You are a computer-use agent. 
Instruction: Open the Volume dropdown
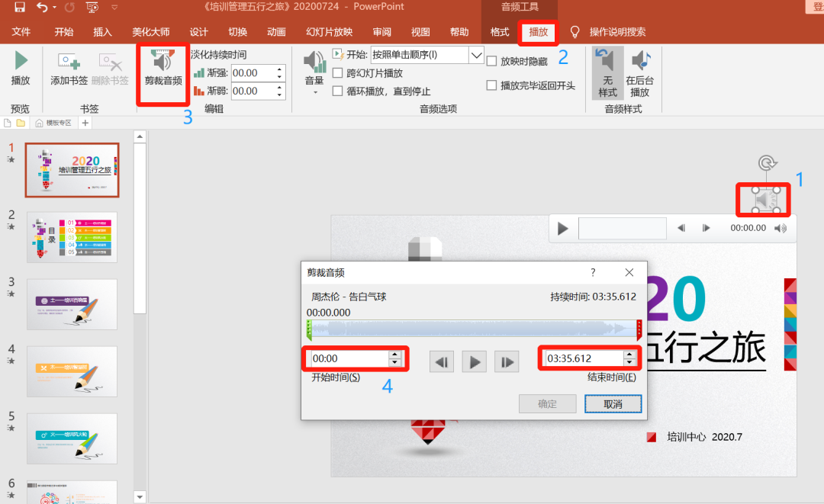[315, 72]
